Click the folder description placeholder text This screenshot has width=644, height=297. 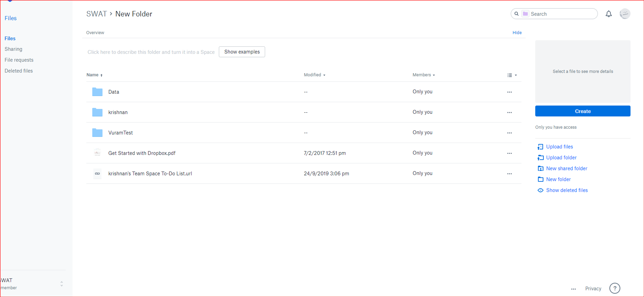(151, 52)
